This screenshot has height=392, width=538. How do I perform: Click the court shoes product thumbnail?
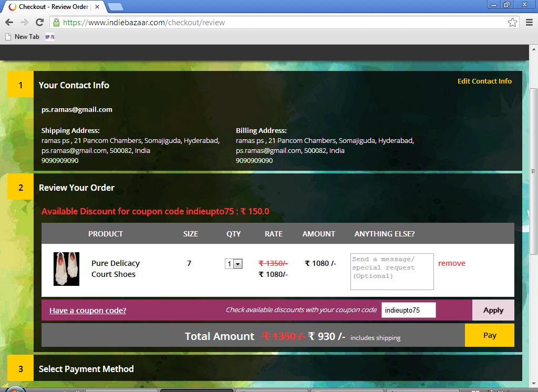click(x=66, y=269)
